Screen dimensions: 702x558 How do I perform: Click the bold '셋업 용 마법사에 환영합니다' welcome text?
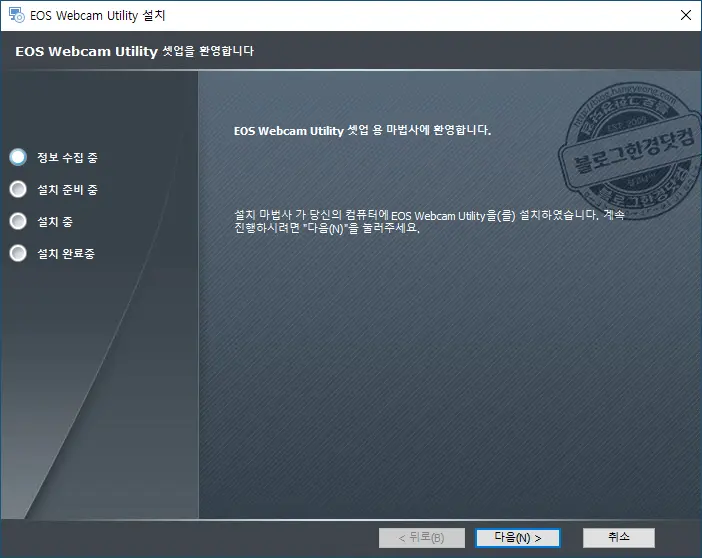click(419, 130)
